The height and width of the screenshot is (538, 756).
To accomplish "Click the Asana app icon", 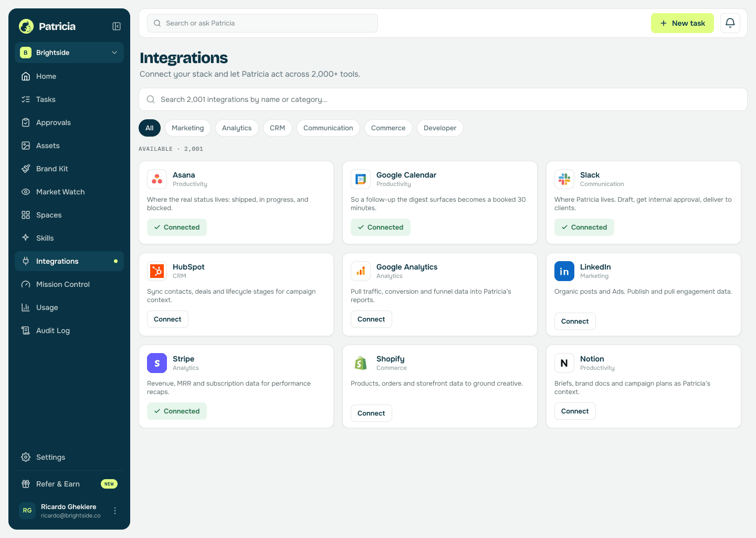I will [x=157, y=179].
